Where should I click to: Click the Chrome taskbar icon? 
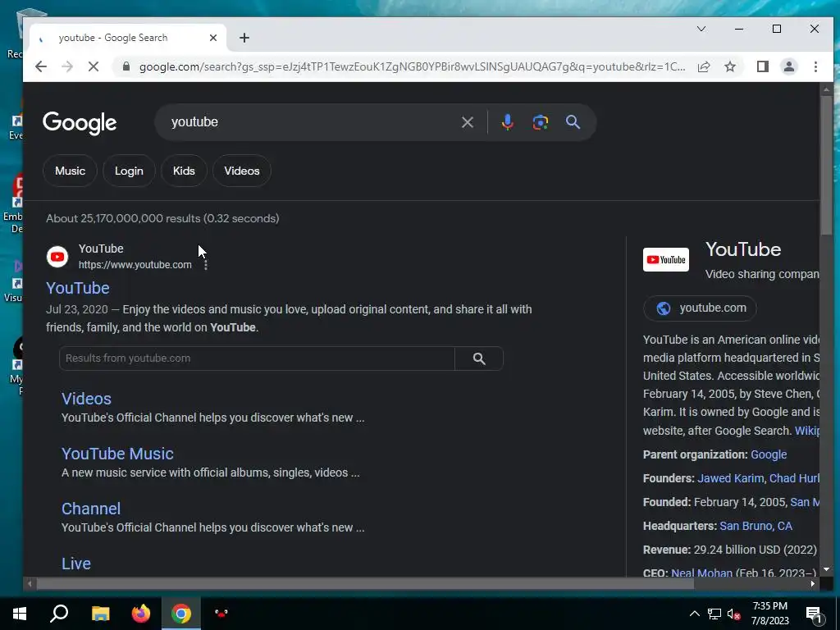click(x=181, y=614)
